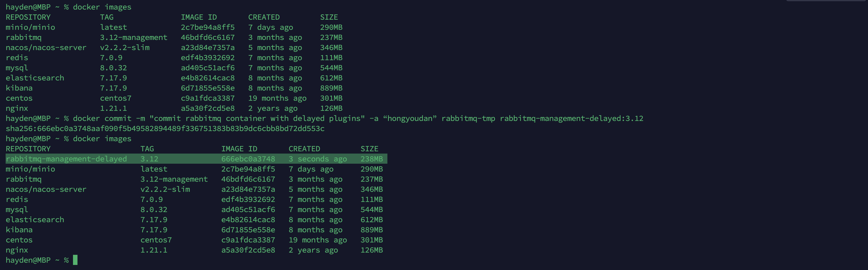Click the v2.2.2-slim tag in the second listing
The height and width of the screenshot is (270, 868).
pyautogui.click(x=165, y=189)
